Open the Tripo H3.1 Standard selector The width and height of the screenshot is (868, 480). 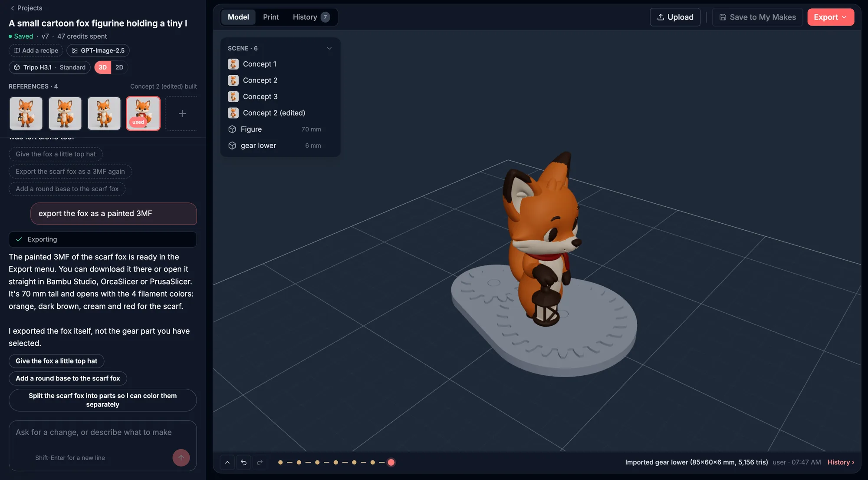[x=49, y=67]
